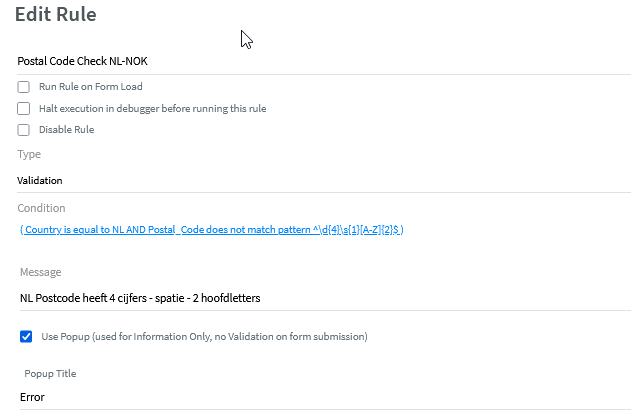The image size is (631, 420).
Task: Click the 'Condition' field label
Action: tap(41, 208)
